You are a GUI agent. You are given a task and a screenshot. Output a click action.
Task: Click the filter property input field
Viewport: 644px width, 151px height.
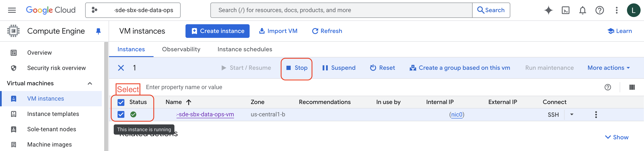300,87
